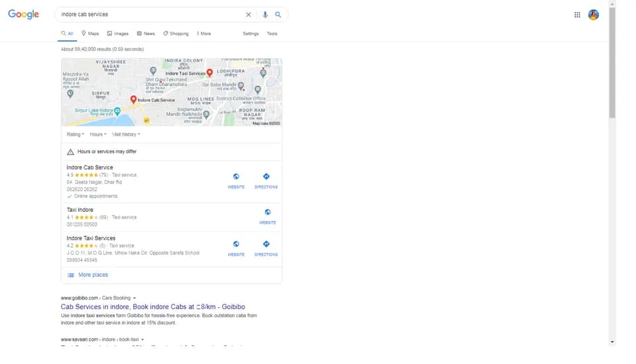636x364 pixels.
Task: Open search Settings
Action: tap(250, 34)
